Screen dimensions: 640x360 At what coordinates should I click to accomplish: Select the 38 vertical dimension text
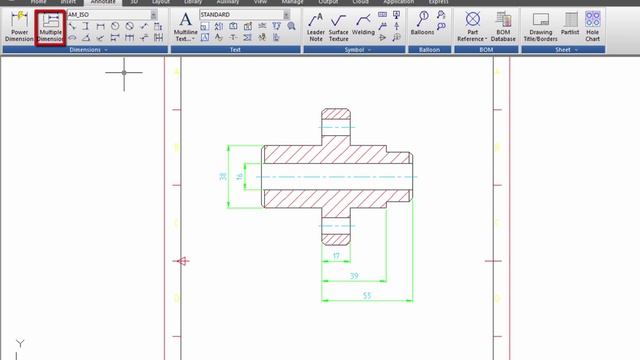(222, 176)
